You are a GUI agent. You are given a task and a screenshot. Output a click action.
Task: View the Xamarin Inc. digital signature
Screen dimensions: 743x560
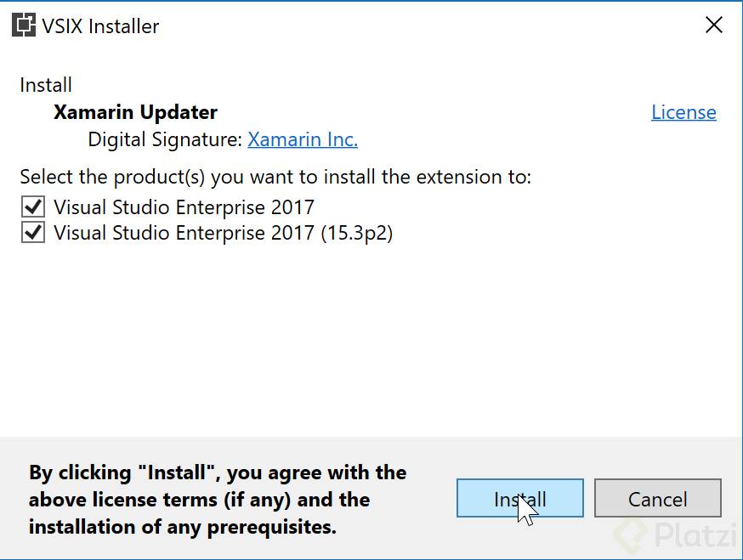coord(303,139)
